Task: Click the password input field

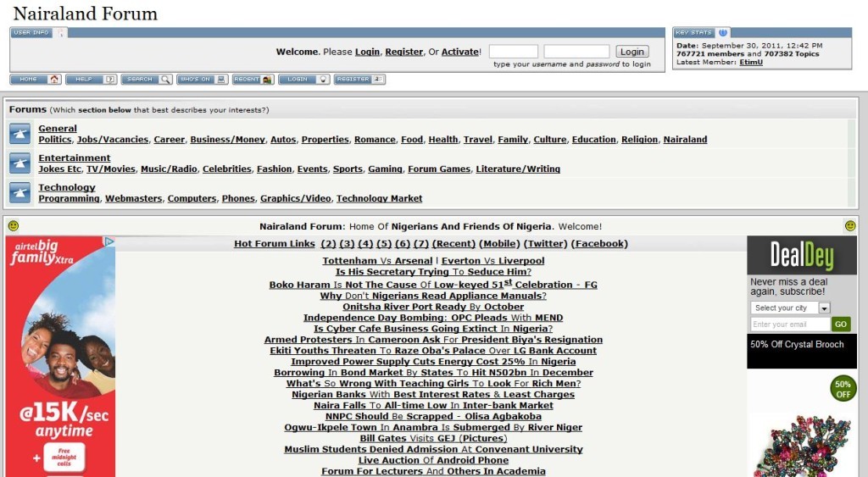Action: [576, 52]
